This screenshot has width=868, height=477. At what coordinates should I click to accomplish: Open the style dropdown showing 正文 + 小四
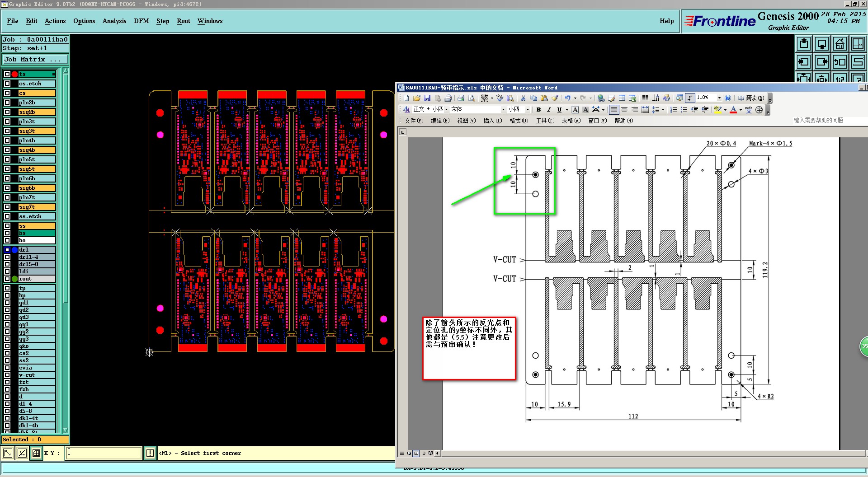coord(446,109)
